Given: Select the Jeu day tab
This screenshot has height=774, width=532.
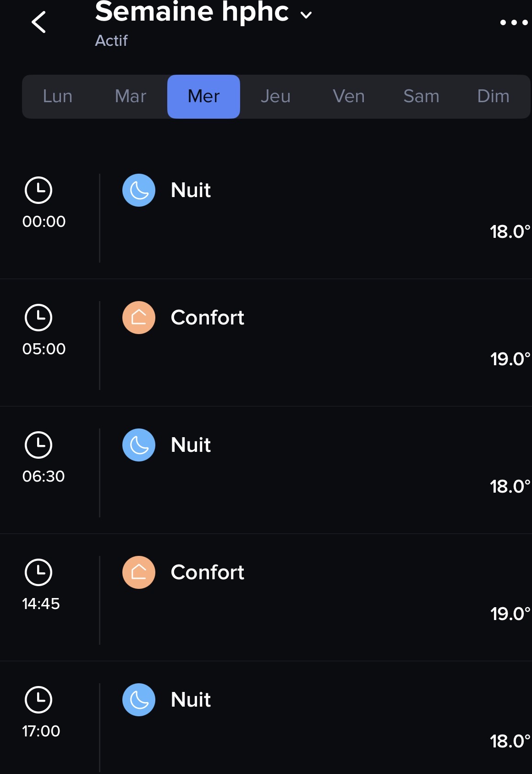Looking at the screenshot, I should point(275,97).
